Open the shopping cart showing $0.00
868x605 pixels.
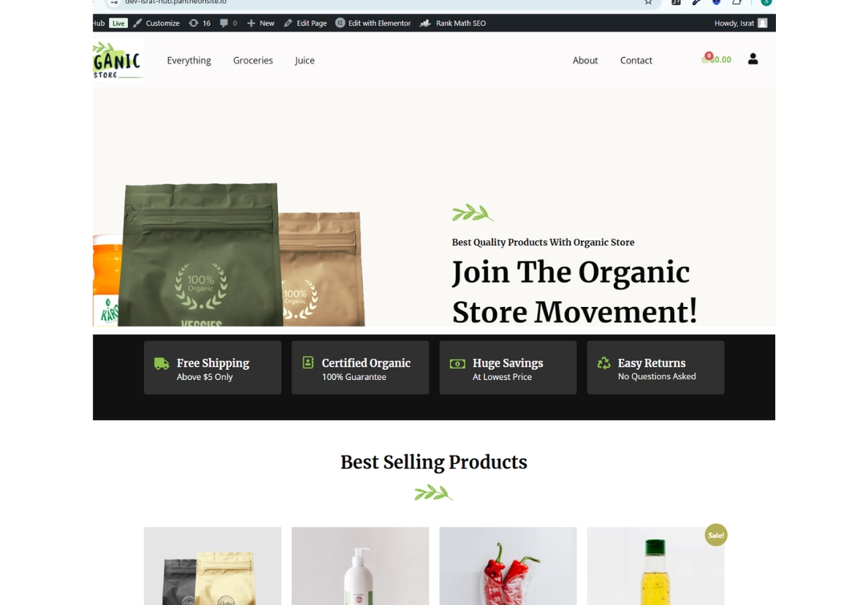click(x=716, y=58)
